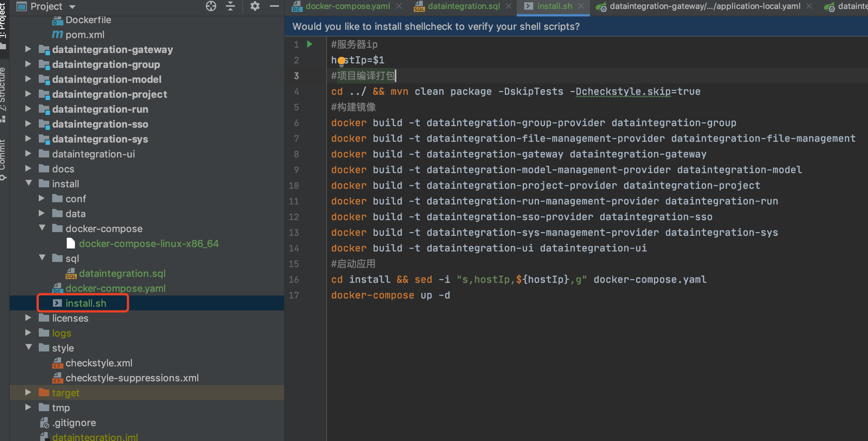Click the SQL icon beside dataintegration.sql in tree
The height and width of the screenshot is (441, 868).
coord(71,273)
